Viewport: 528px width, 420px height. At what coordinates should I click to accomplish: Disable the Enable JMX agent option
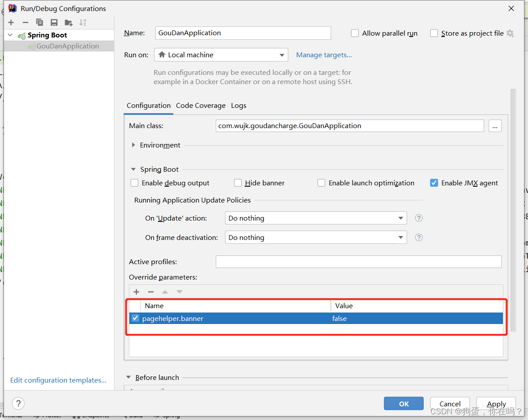(434, 183)
